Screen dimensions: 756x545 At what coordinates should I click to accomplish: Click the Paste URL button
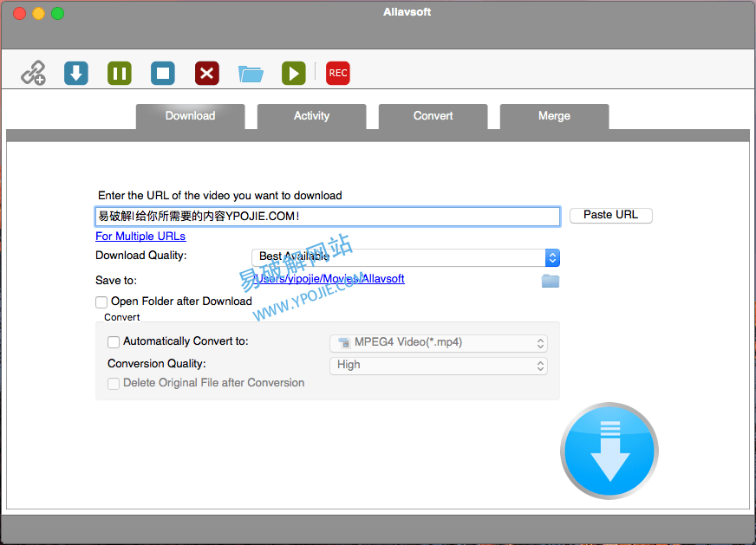tap(611, 216)
